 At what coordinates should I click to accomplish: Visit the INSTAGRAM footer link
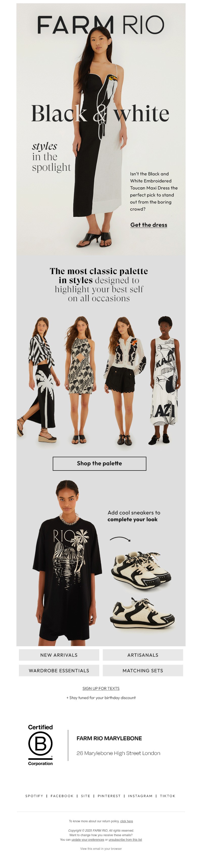tap(140, 796)
